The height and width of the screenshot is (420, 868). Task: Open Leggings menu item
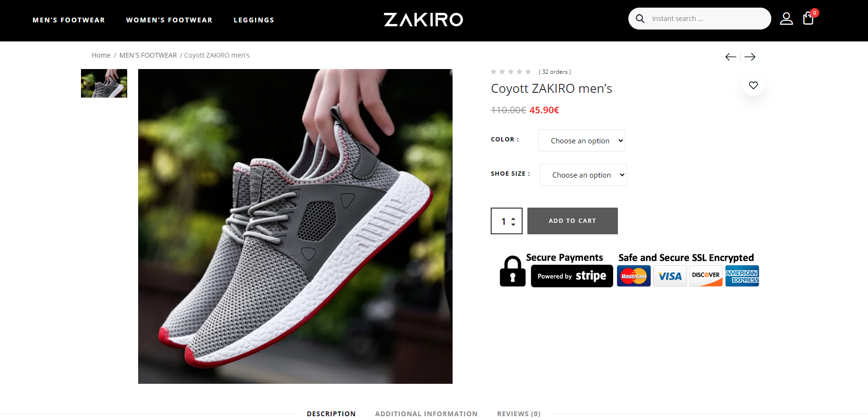(254, 20)
